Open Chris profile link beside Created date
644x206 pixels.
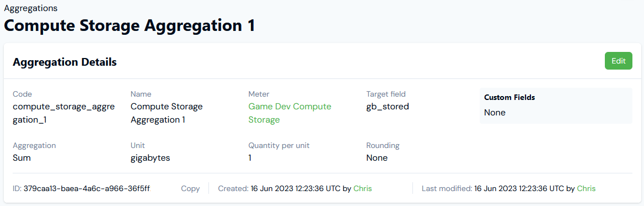(363, 189)
